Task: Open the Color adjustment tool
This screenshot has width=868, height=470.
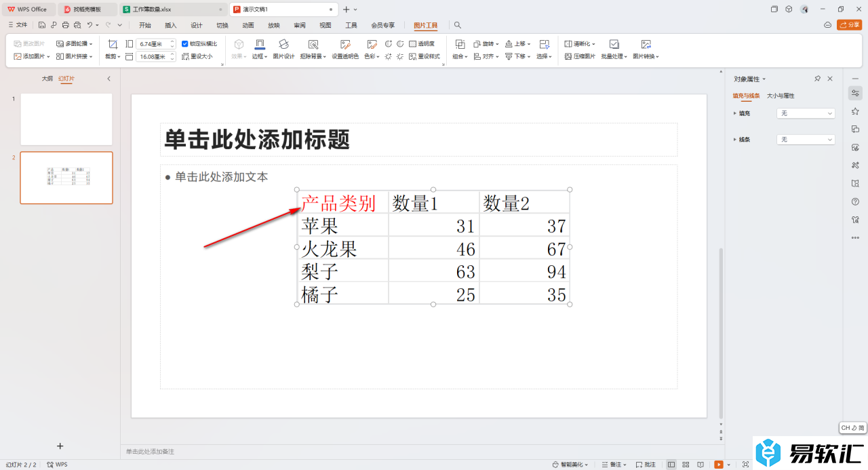Action: click(371, 49)
